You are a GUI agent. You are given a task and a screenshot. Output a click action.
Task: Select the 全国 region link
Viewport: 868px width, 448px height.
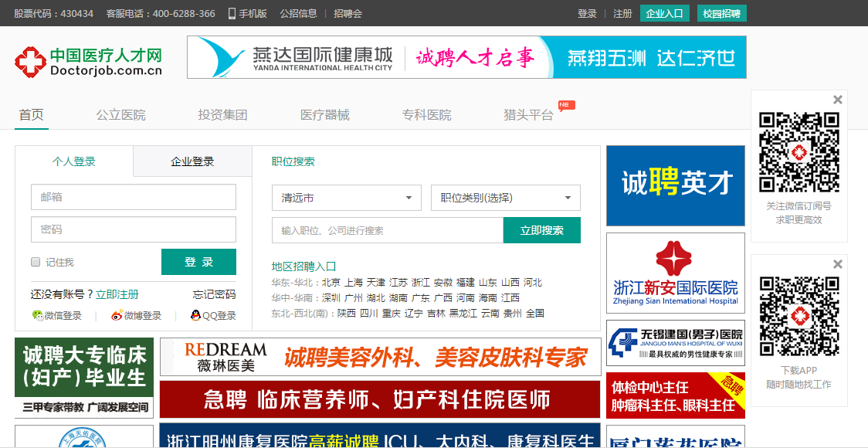pyautogui.click(x=534, y=314)
